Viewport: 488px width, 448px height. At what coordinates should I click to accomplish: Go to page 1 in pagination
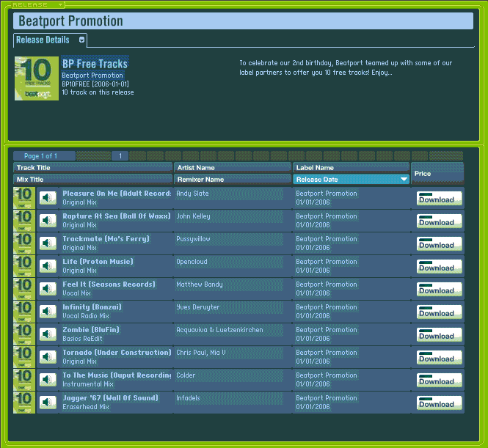tap(120, 155)
